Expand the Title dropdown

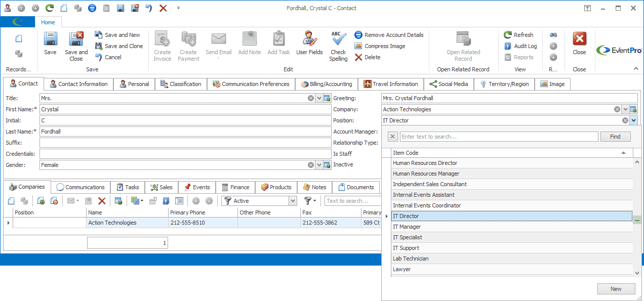click(x=319, y=98)
